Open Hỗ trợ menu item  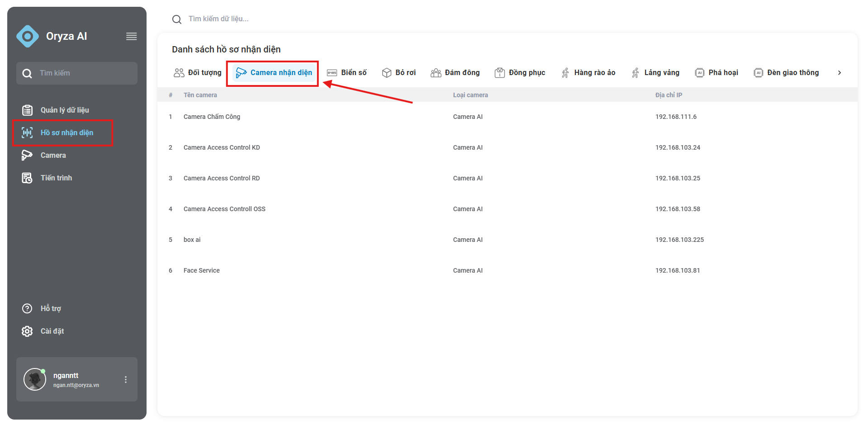coord(51,308)
